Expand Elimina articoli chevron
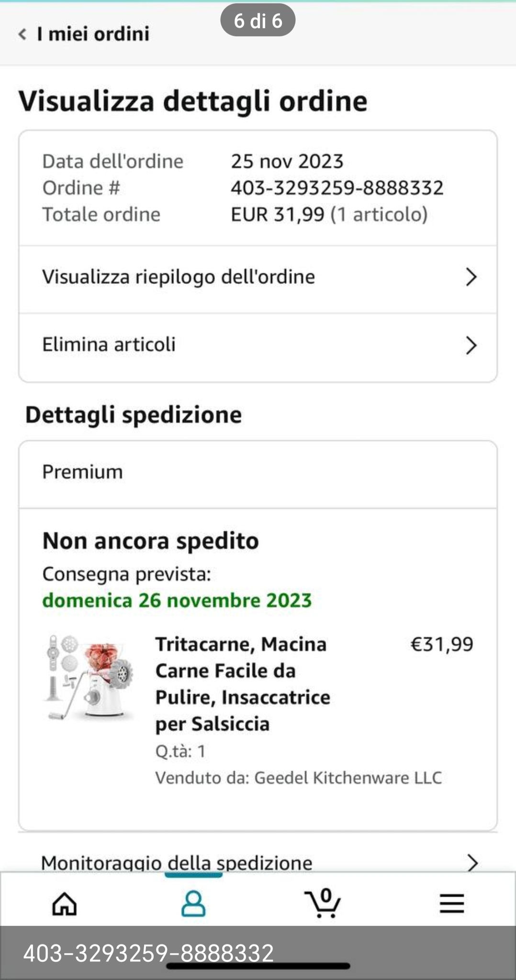516x980 pixels. click(471, 345)
